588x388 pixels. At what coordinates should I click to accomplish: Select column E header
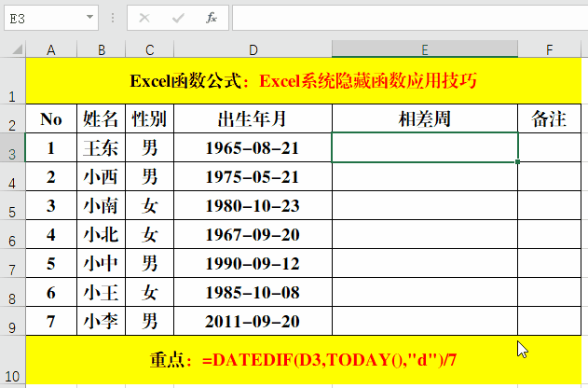coord(425,49)
